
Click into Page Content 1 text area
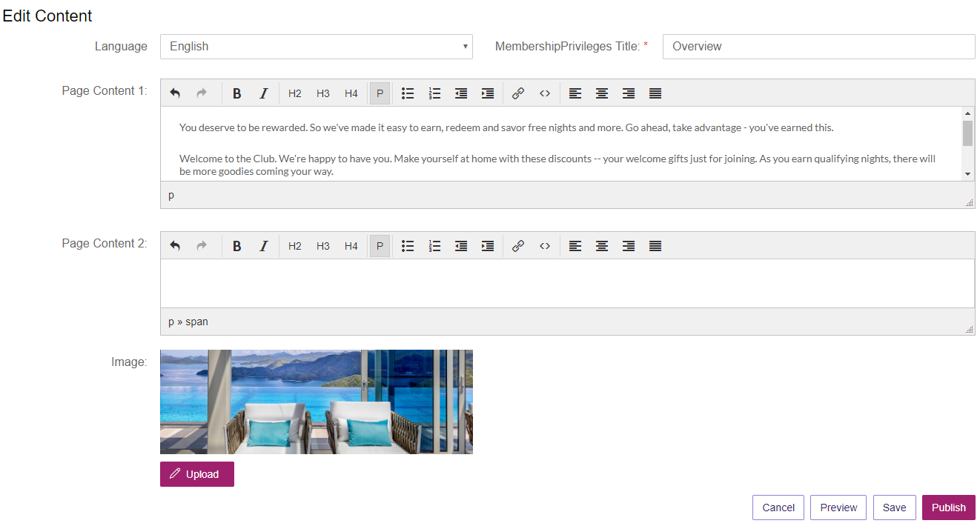pos(561,144)
